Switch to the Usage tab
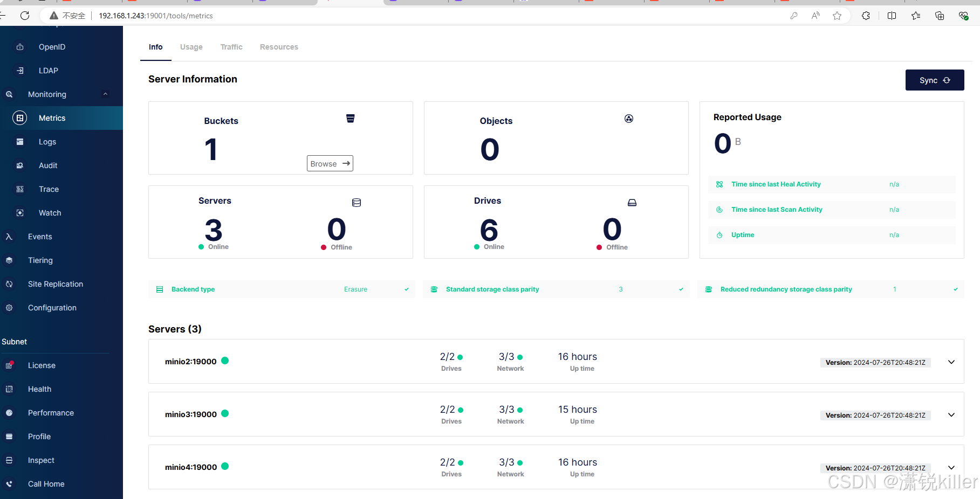 pyautogui.click(x=191, y=47)
